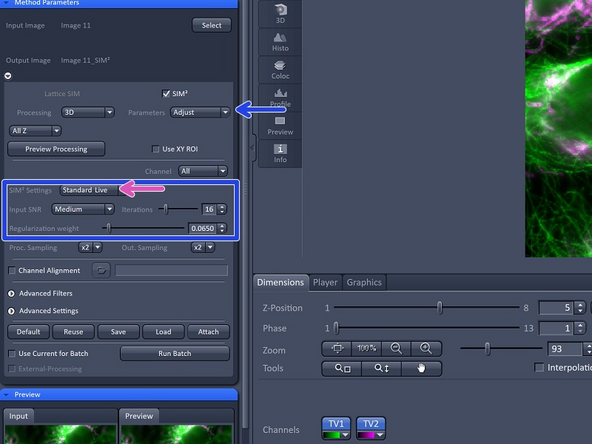The image size is (592, 444).
Task: Open the 3D view tab
Action: pyautogui.click(x=280, y=14)
